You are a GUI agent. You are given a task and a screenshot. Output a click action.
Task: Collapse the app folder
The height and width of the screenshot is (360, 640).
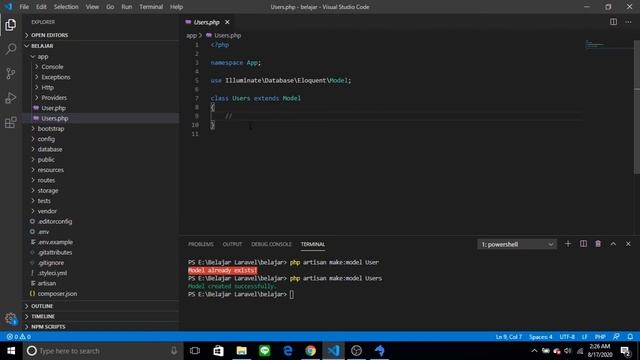(101, 56)
